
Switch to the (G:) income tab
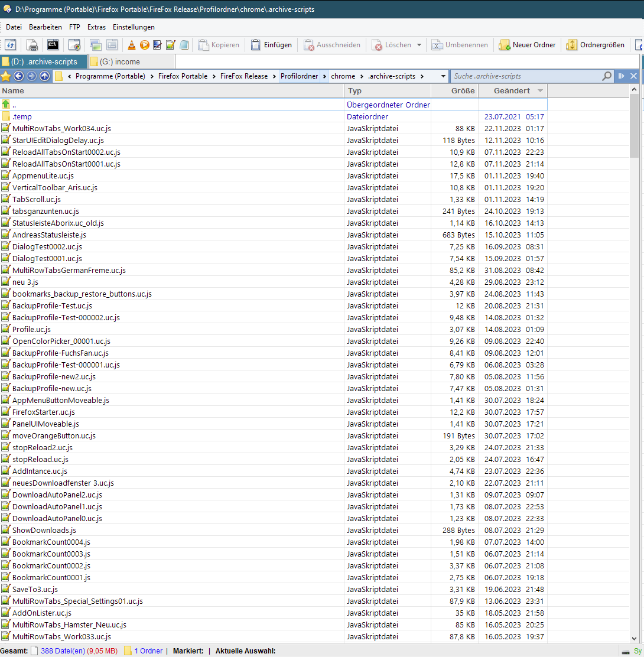coord(120,61)
